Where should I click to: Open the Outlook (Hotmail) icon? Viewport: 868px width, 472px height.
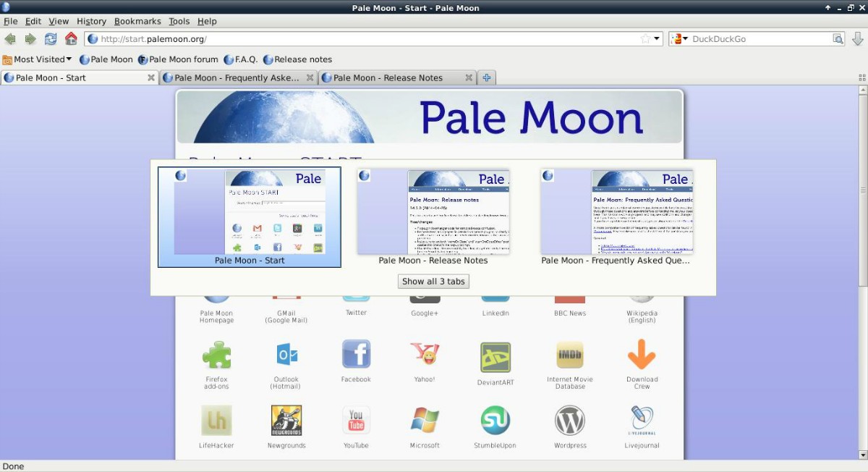click(x=286, y=355)
